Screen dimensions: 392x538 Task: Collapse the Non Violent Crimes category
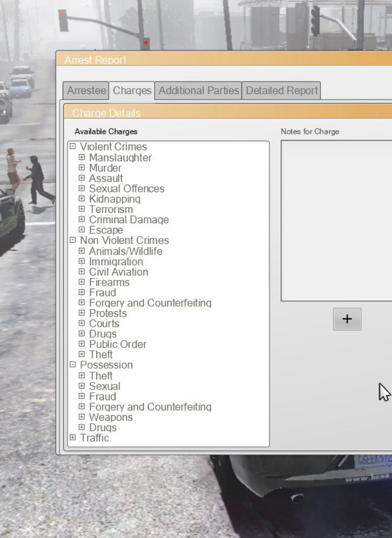pos(73,241)
